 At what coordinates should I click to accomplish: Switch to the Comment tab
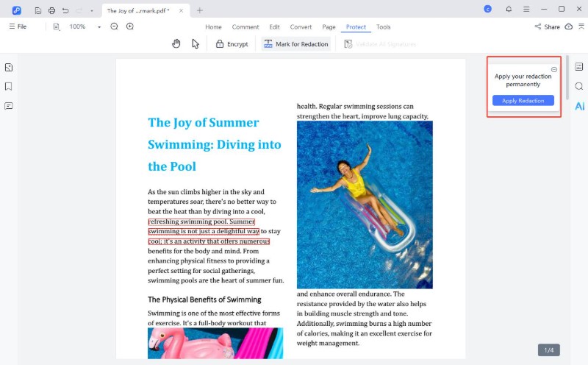coord(245,27)
